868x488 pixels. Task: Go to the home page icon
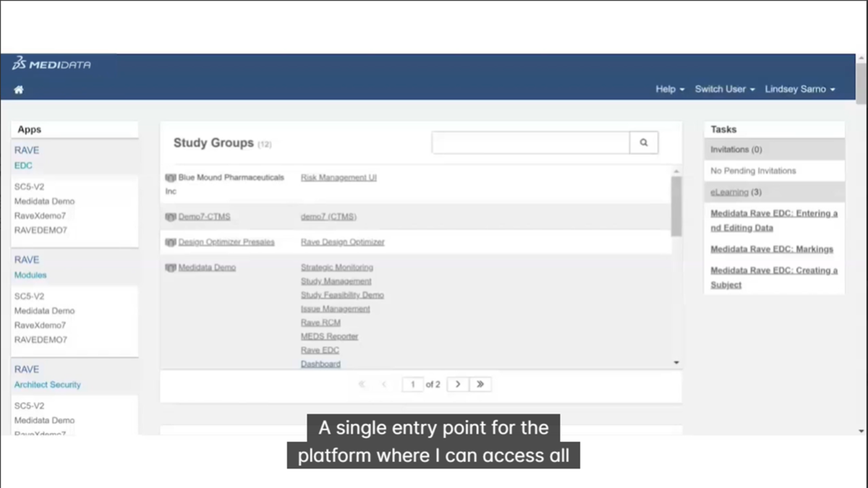19,90
